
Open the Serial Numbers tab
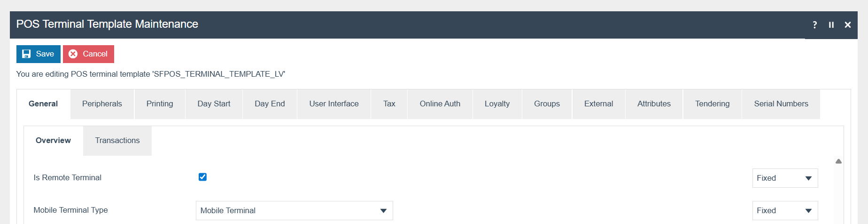[x=781, y=104]
